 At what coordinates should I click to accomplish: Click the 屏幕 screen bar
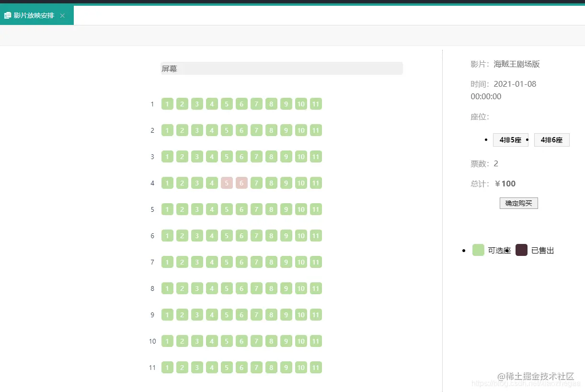click(x=282, y=69)
